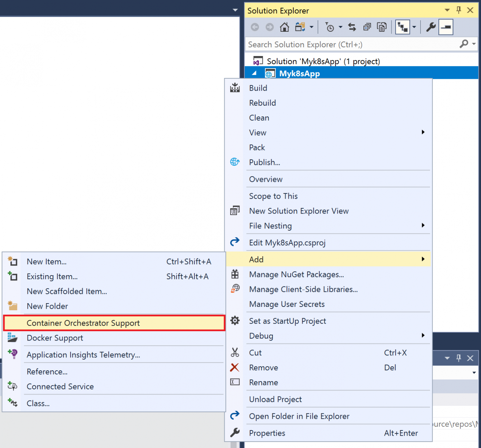Click the Forward arrow in Solution Explorer toolbar
This screenshot has height=448, width=481.
[269, 27]
